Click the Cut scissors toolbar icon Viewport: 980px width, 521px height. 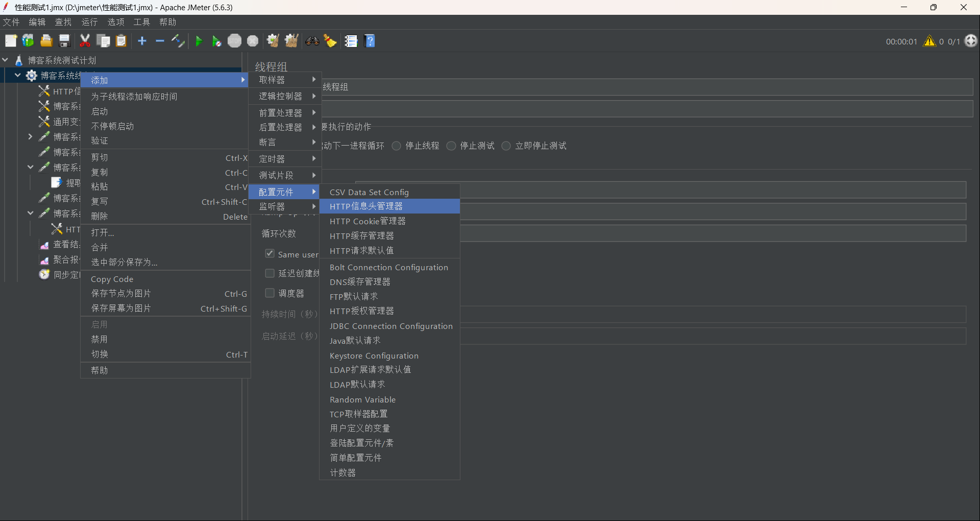click(x=85, y=41)
